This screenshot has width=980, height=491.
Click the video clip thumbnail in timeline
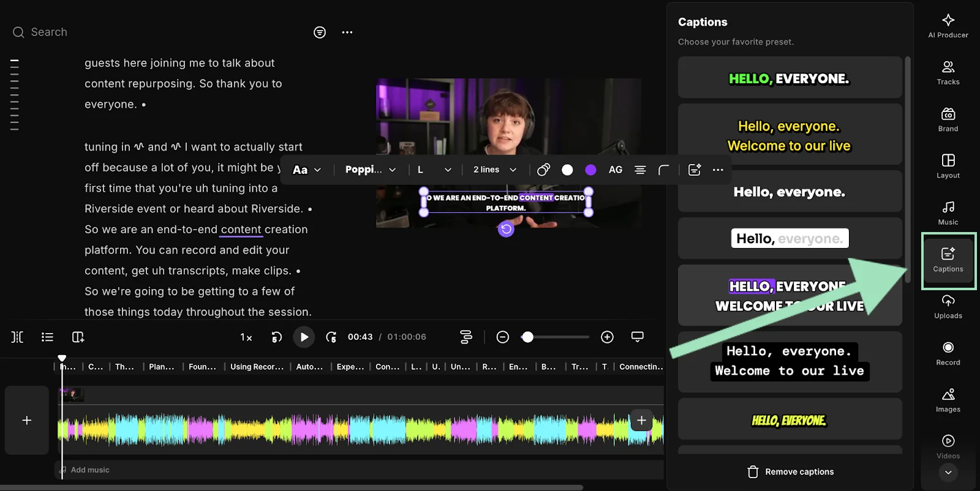click(72, 395)
